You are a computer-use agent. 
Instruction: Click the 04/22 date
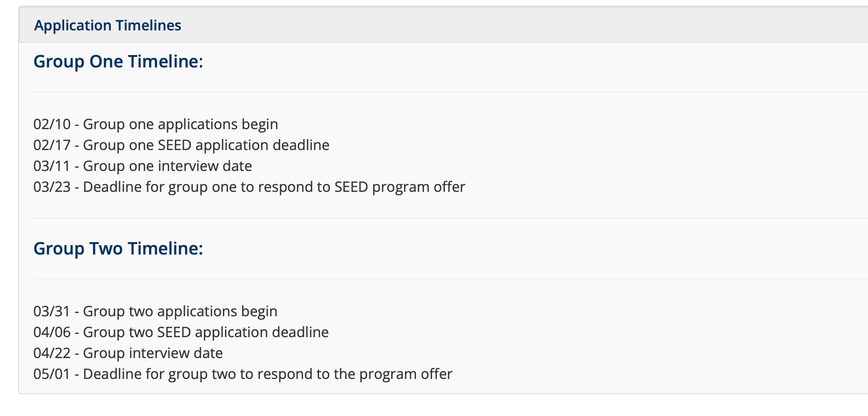52,353
